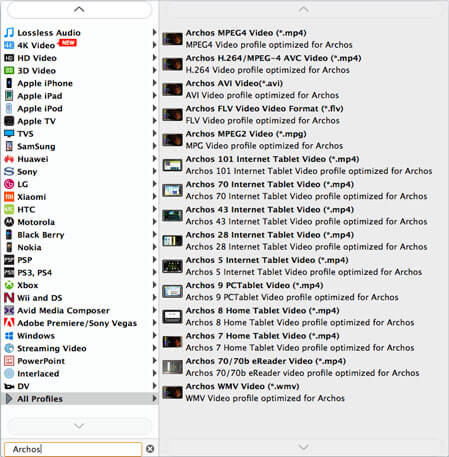Click the Adobe Premiere/Sony Vegas icon

tap(9, 323)
